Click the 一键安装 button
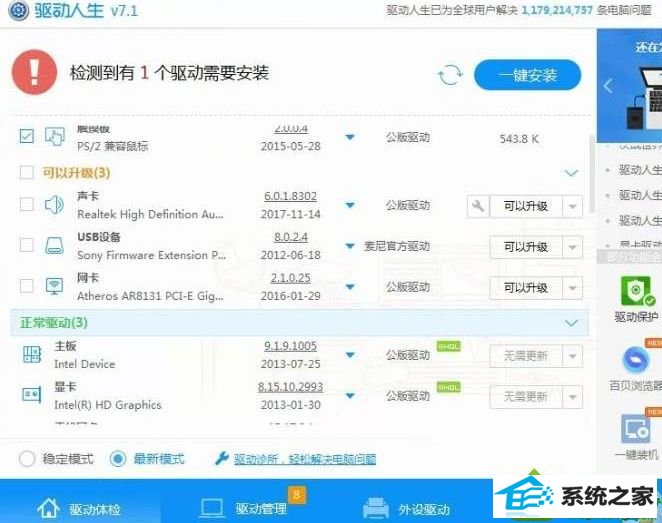This screenshot has width=662, height=523. click(528, 75)
